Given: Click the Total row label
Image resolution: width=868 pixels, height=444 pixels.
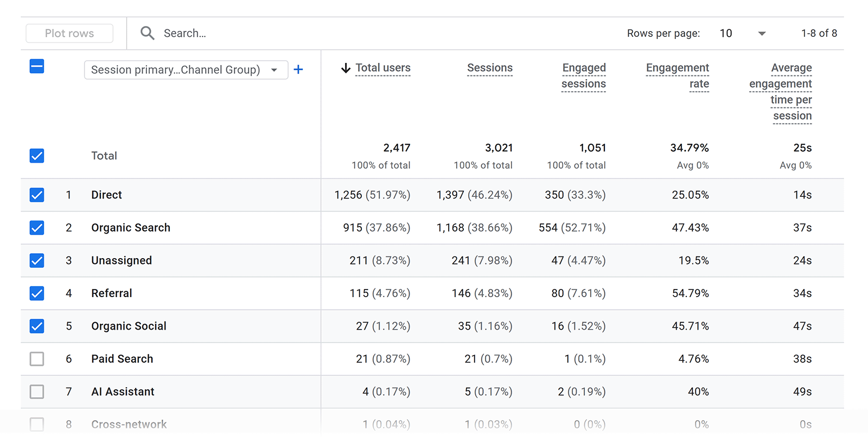Looking at the screenshot, I should pos(104,156).
